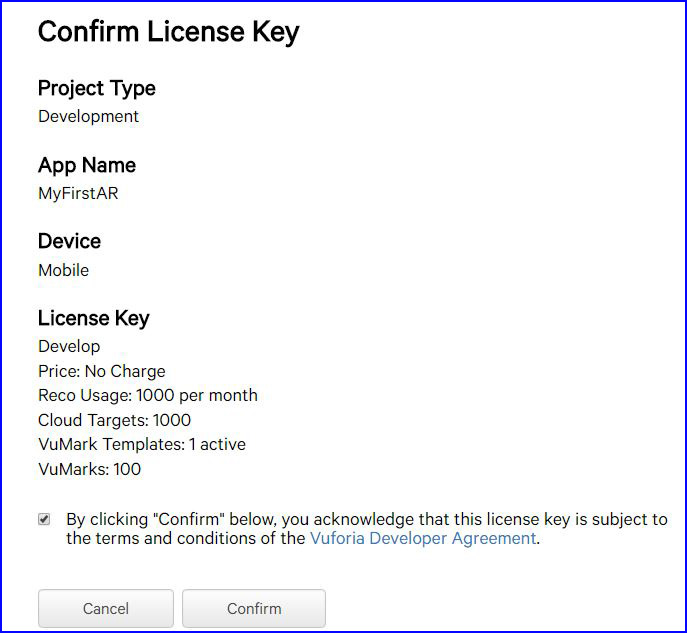
Task: Click the Development project type value
Action: (x=89, y=117)
